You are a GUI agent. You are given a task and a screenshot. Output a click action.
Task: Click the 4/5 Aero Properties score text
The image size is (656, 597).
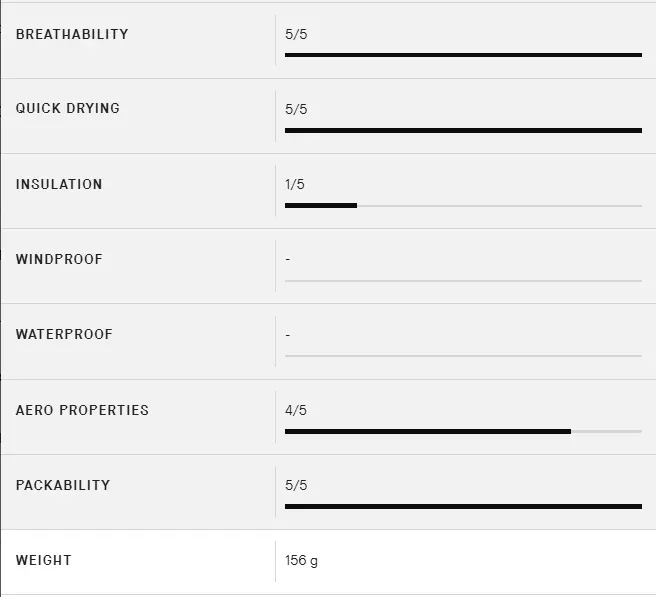[x=296, y=410]
